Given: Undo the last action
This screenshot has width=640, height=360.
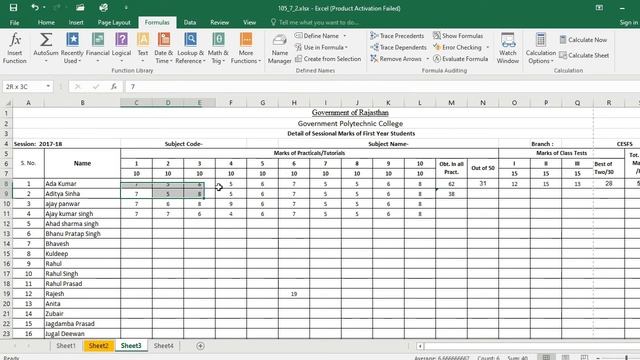Looking at the screenshot, I should pyautogui.click(x=35, y=8).
